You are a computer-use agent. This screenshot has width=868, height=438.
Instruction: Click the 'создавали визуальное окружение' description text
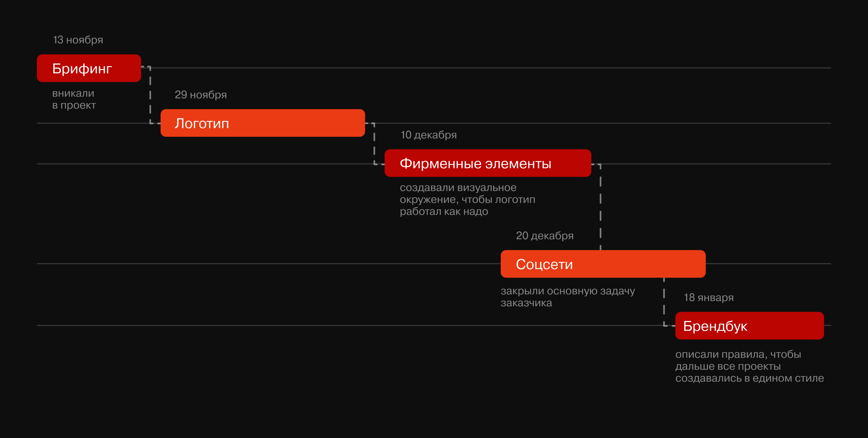coord(467,199)
